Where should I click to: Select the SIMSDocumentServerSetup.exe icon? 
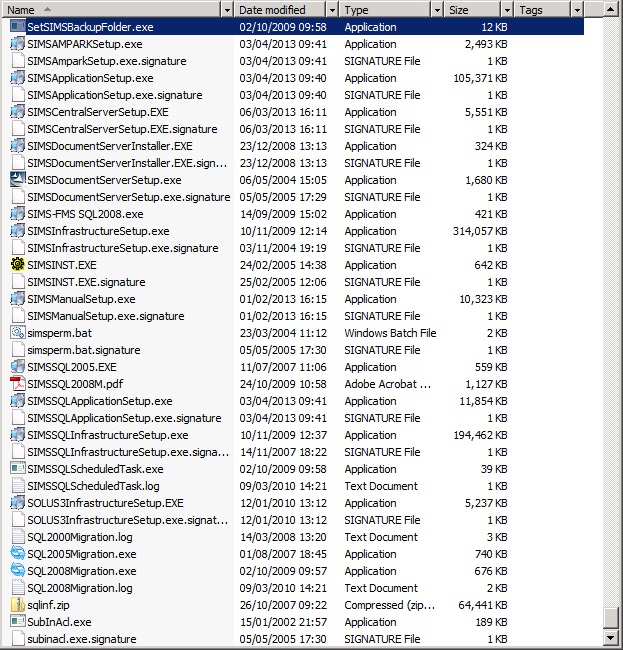pos(17,179)
